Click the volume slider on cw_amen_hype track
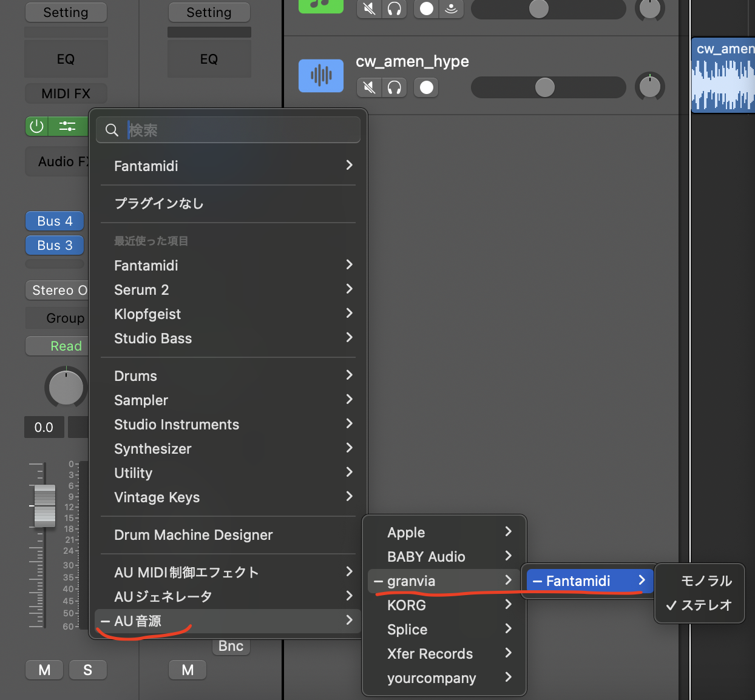This screenshot has width=755, height=700. [x=546, y=87]
